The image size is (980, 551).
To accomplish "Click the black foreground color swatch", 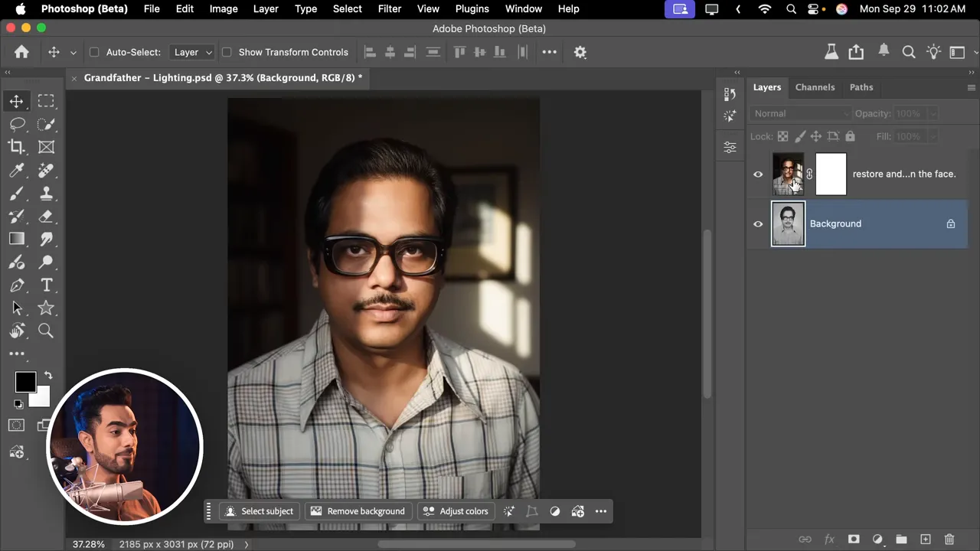I will pyautogui.click(x=24, y=382).
